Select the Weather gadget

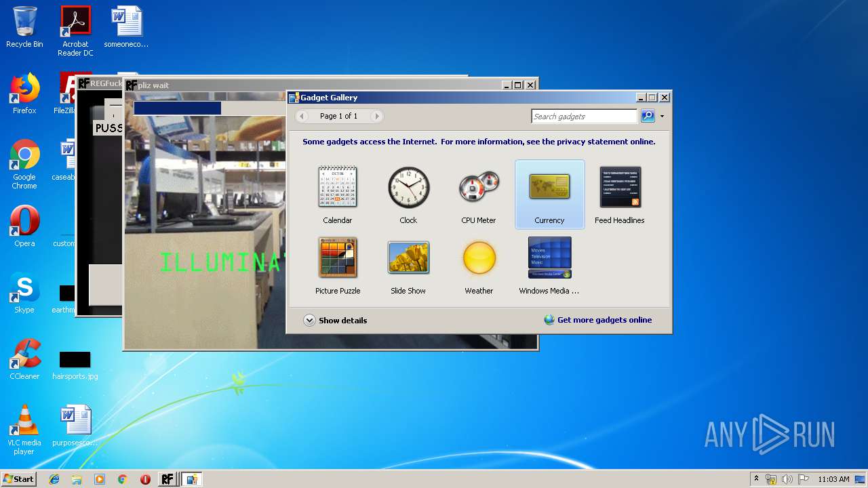click(479, 265)
